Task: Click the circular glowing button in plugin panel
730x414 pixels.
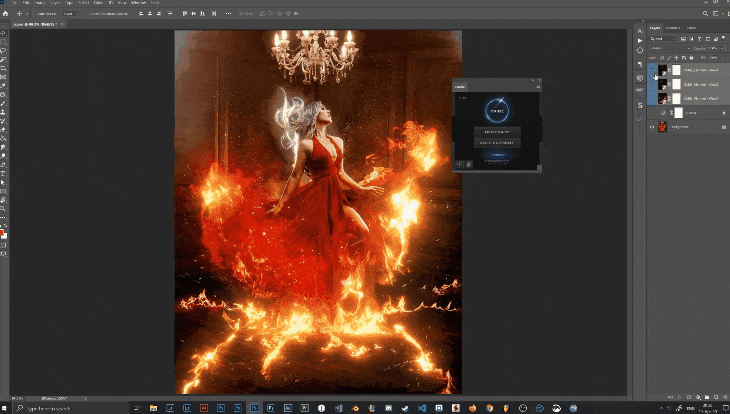Action: point(497,111)
